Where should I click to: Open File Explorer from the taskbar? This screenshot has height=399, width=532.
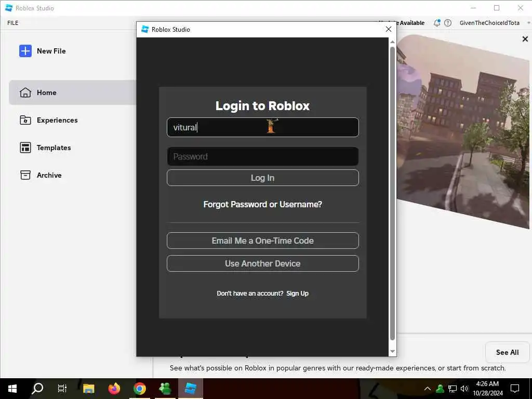[x=88, y=389]
